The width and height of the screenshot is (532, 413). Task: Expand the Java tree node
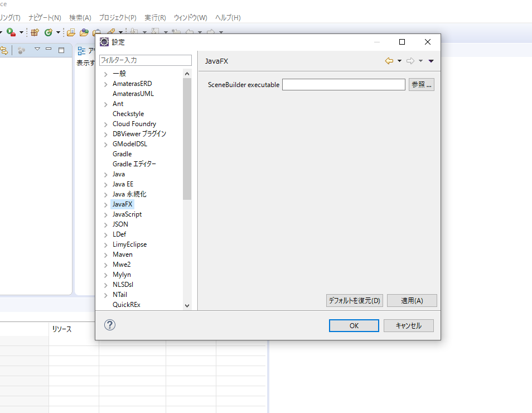click(x=106, y=174)
